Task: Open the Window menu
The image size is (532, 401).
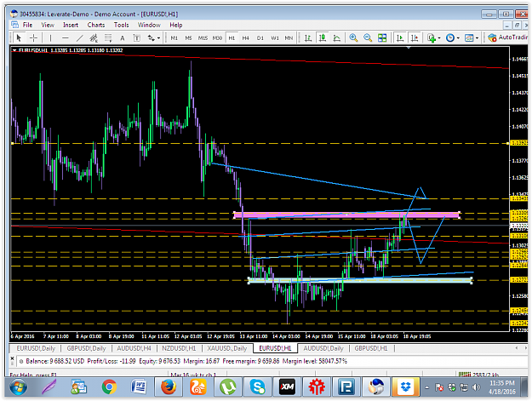Action: (x=149, y=25)
